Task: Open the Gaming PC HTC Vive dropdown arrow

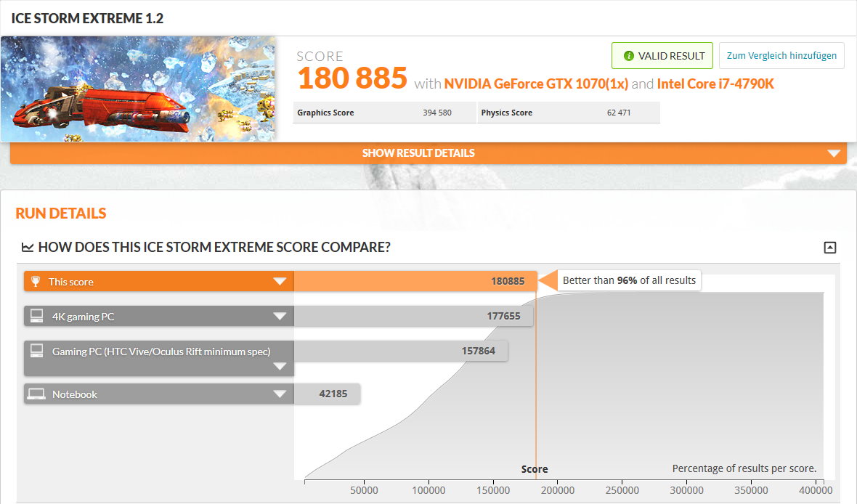Action: (x=280, y=367)
